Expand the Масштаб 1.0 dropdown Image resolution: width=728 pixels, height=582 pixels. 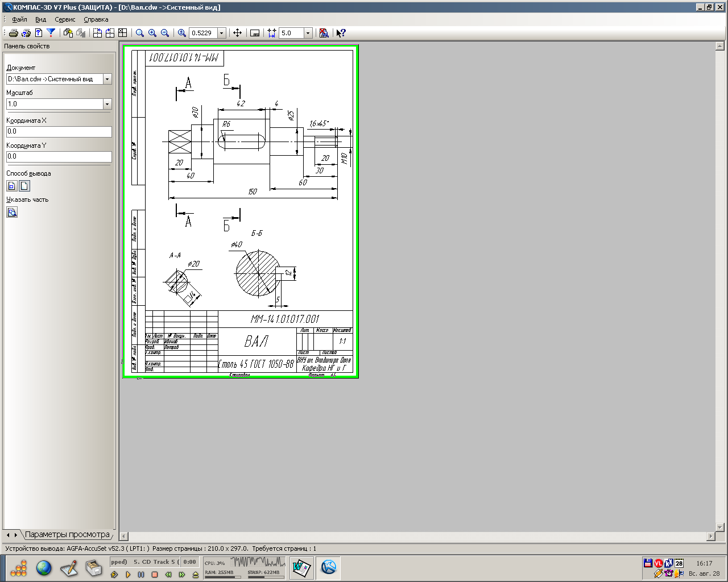click(x=107, y=104)
